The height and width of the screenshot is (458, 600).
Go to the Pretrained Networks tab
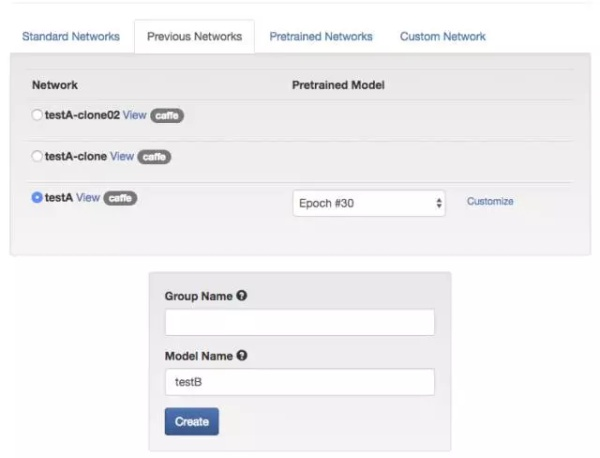[321, 36]
